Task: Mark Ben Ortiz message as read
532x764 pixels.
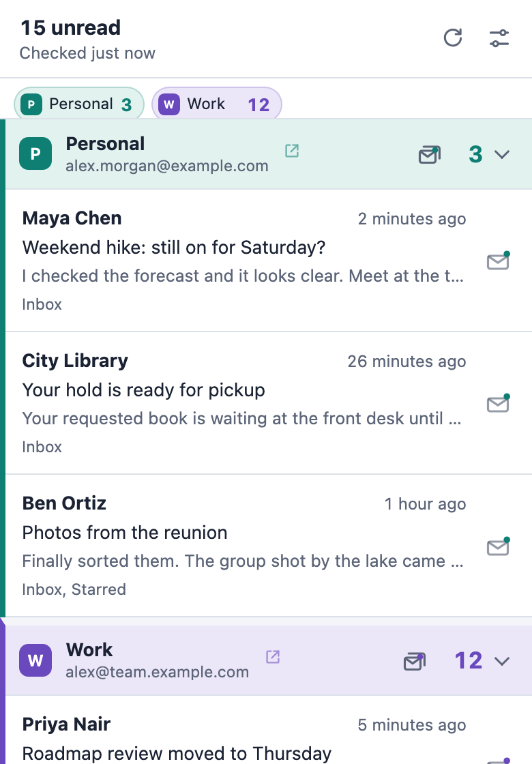Action: point(499,546)
